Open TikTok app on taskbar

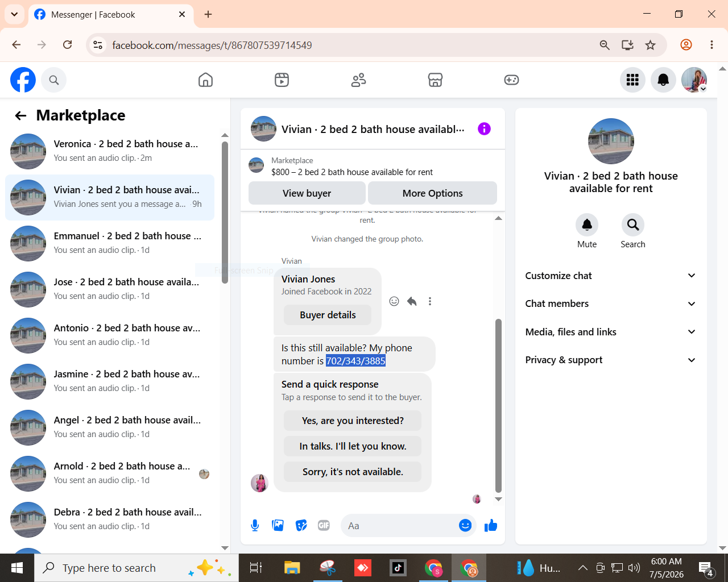398,568
